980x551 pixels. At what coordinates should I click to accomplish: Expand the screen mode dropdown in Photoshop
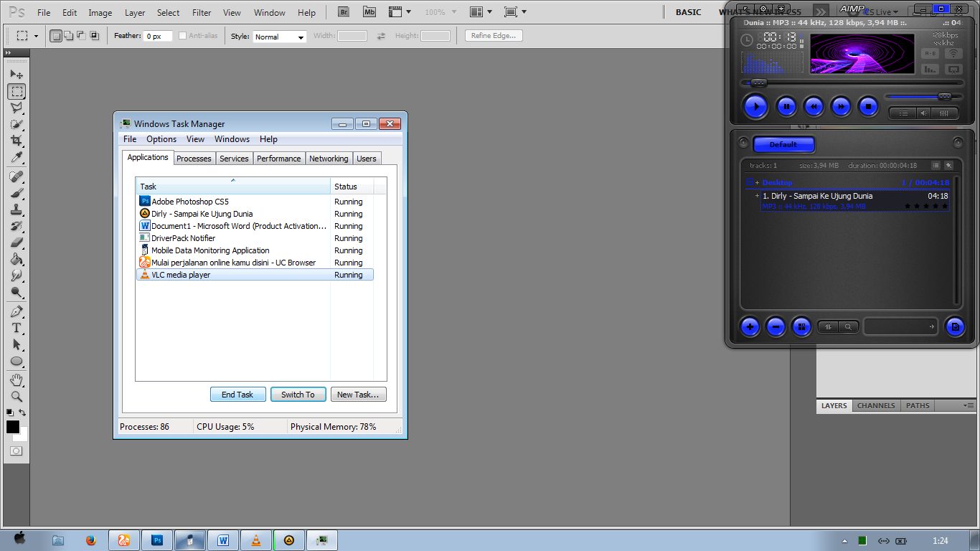(515, 12)
